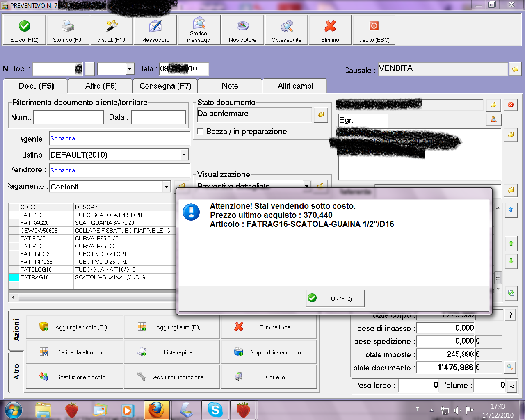Move the selected line down with green arrow
Screen dimensions: 525x420
[x=511, y=261]
